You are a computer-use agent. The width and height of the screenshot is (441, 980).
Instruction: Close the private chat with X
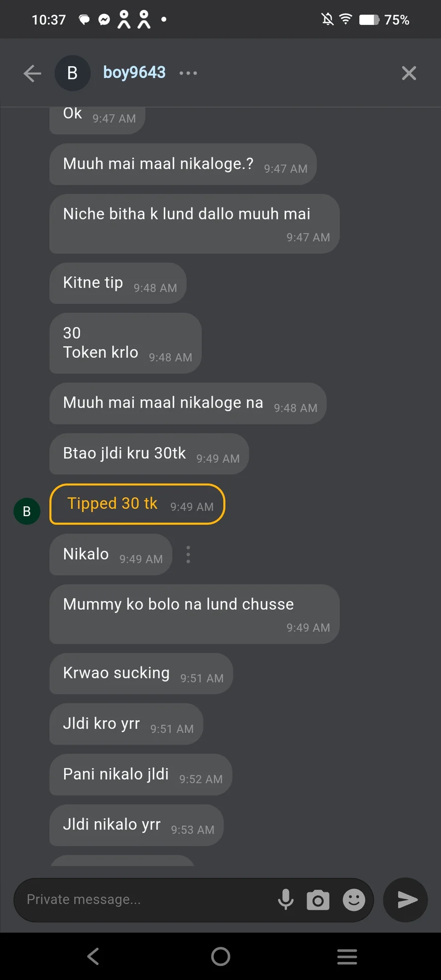409,74
